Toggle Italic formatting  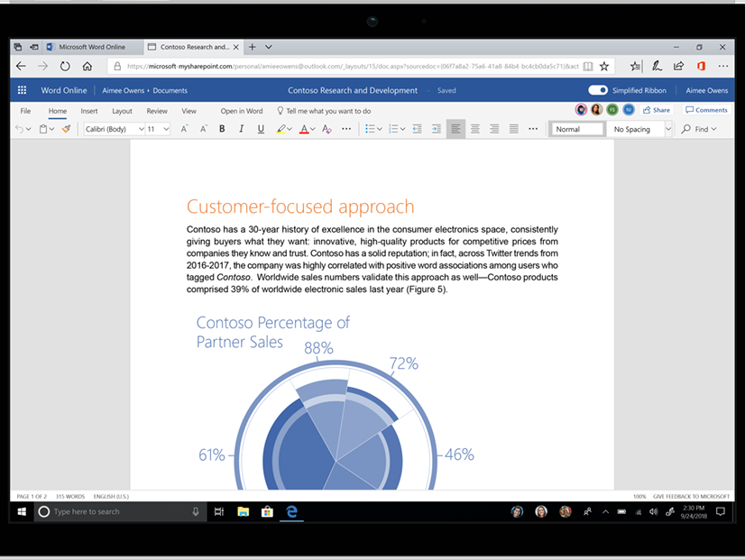(242, 129)
